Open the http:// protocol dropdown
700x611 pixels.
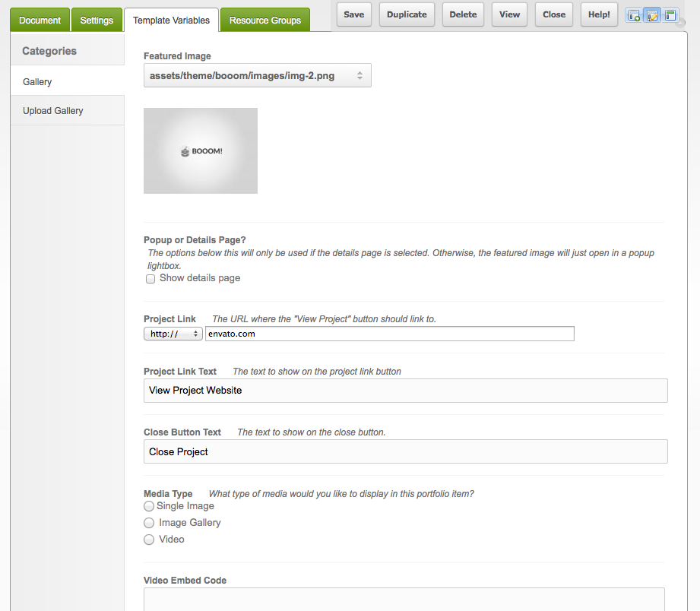(x=173, y=334)
